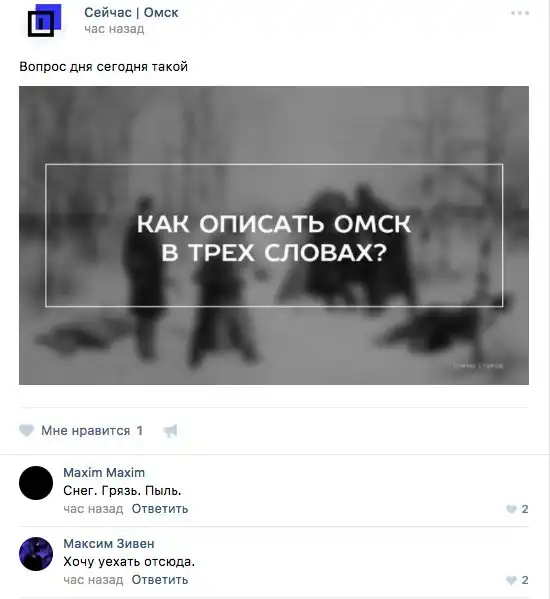Reply to the Хочу уехать отсюда comment
The height and width of the screenshot is (599, 550).
160,580
